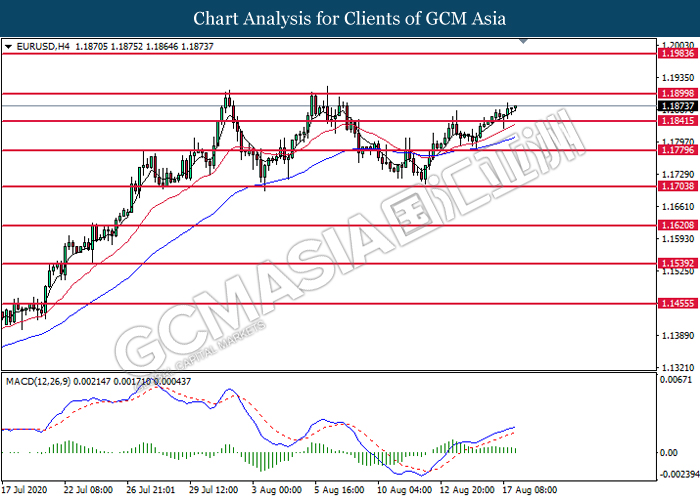The height and width of the screenshot is (500, 700).
Task: Select the 1.17796 price level label
Action: (x=678, y=150)
